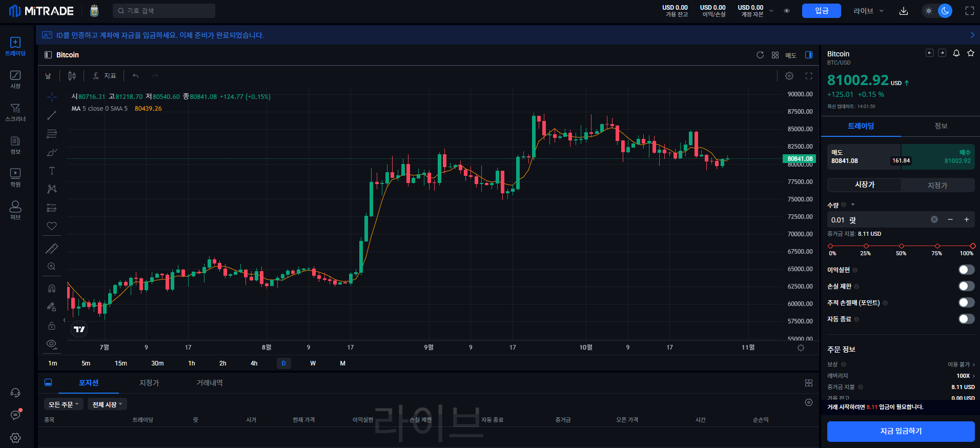
Task: Click the 매도 sell price button
Action: click(x=864, y=157)
